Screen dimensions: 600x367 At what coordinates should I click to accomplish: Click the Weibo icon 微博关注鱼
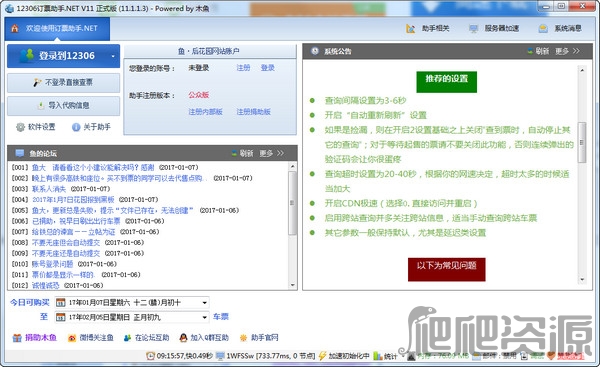coord(72,338)
